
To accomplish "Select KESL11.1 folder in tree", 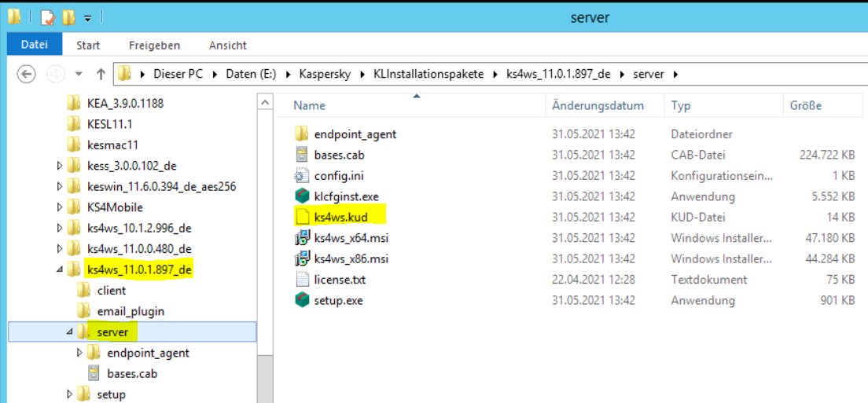I will pyautogui.click(x=109, y=124).
